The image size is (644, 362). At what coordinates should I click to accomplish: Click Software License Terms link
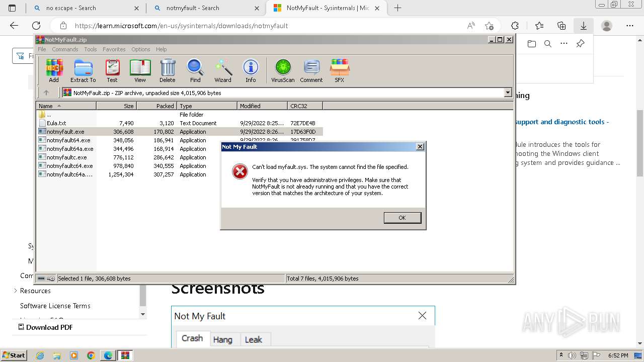[x=55, y=306]
